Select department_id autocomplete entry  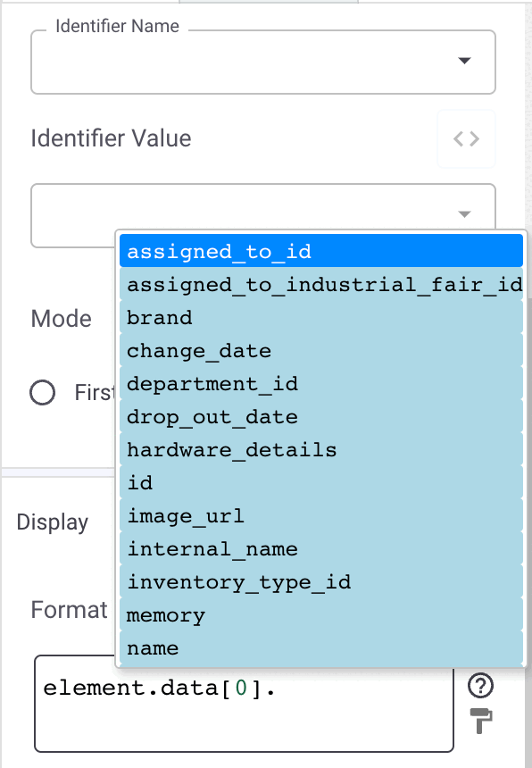[x=321, y=383]
